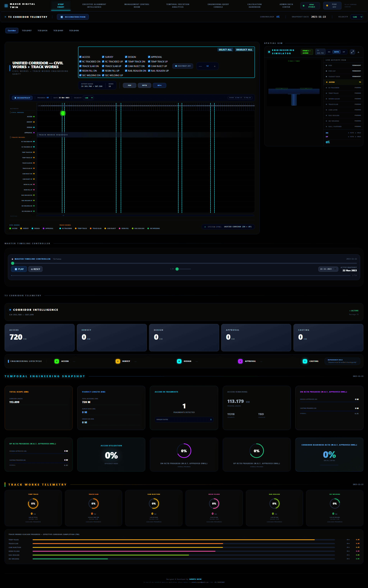Image resolution: width=368 pixels, height=588 pixels.
Task: Adjust the 1.0X playback speed slider knob
Action: tap(177, 269)
